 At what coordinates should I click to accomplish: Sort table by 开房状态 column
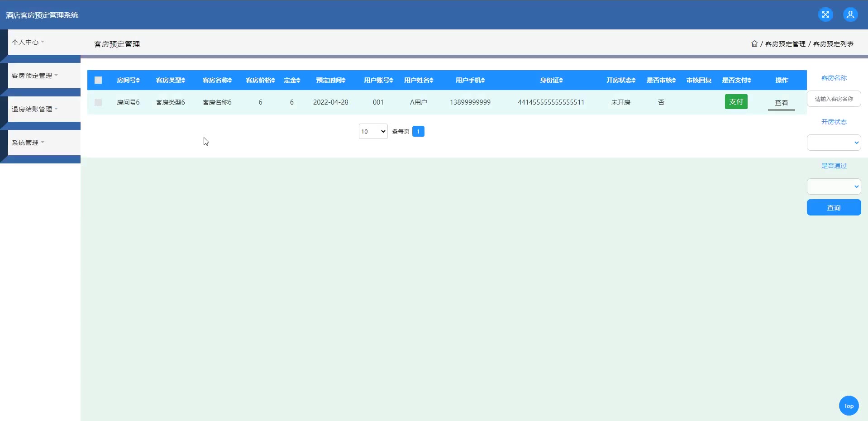tap(621, 80)
